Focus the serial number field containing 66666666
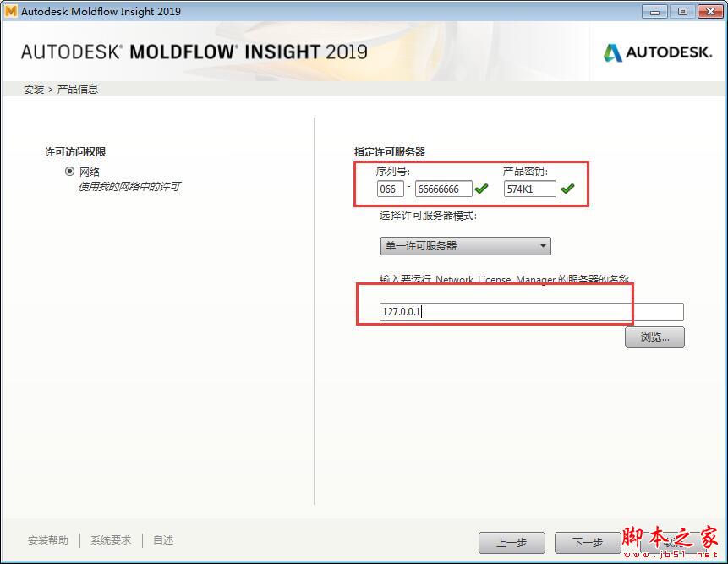 pyautogui.click(x=443, y=189)
